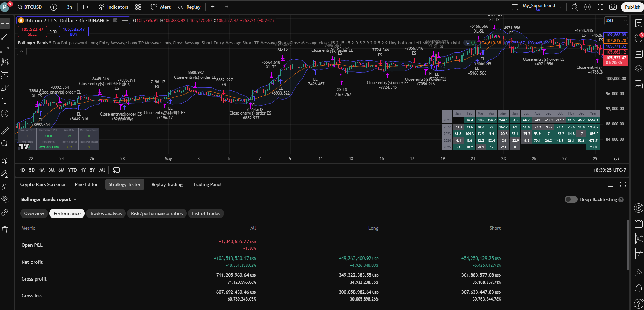Select the List of trades tab

[206, 213]
